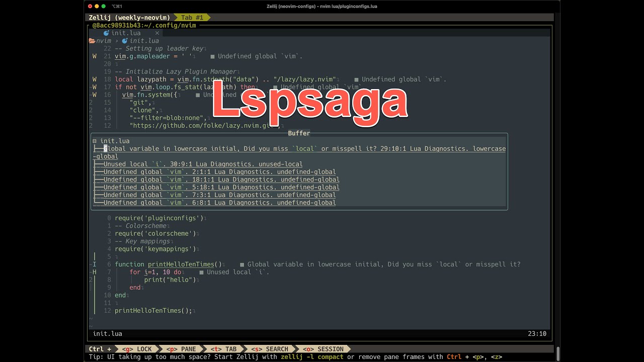Click the '-- Initialize Lazy Plugin Manager' comment
The width and height of the screenshot is (644, 362).
tap(176, 72)
